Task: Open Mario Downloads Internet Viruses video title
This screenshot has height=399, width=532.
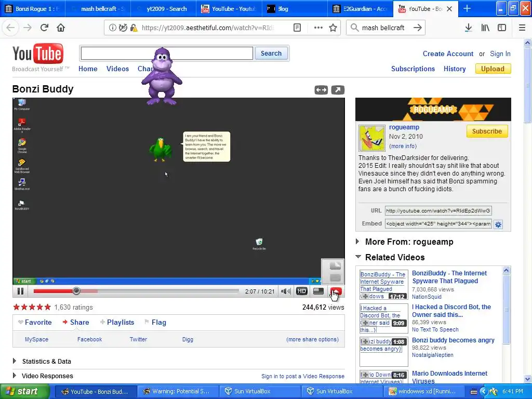Action: pos(449,377)
